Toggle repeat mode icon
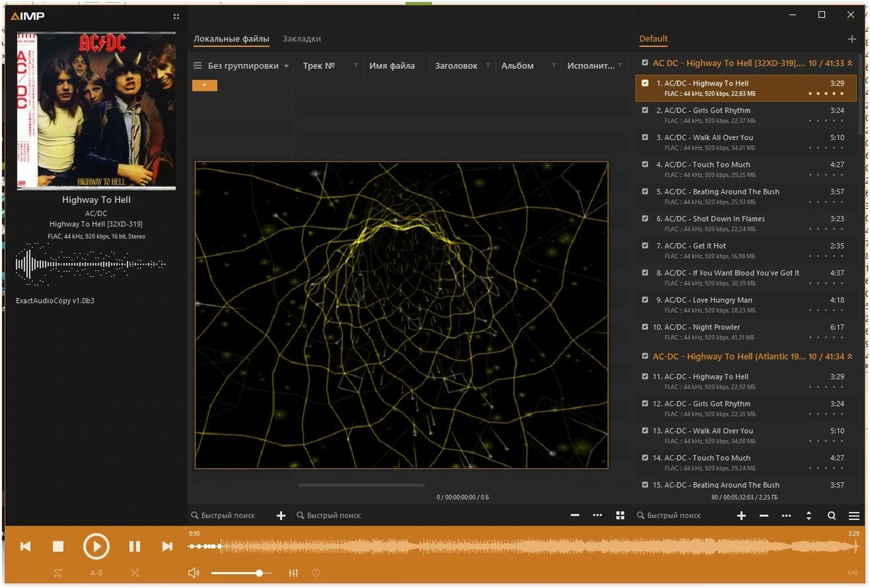 point(58,573)
